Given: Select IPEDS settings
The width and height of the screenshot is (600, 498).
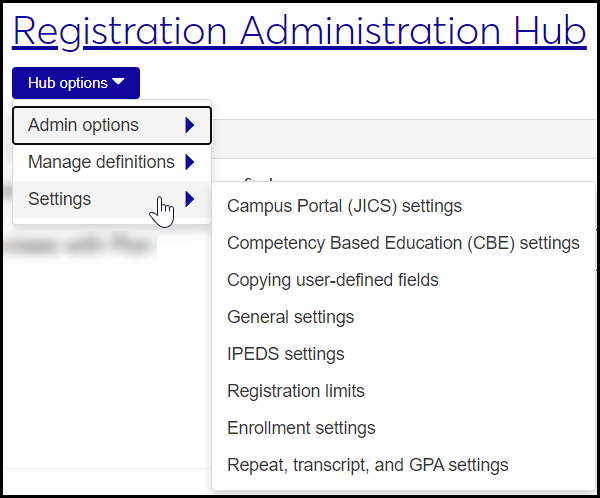Looking at the screenshot, I should tap(285, 354).
